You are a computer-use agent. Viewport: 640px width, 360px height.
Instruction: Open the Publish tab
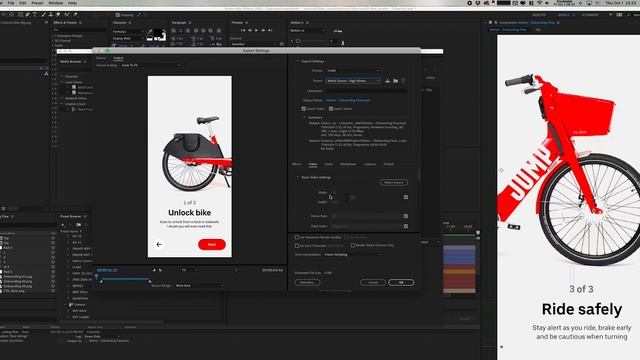coord(389,164)
